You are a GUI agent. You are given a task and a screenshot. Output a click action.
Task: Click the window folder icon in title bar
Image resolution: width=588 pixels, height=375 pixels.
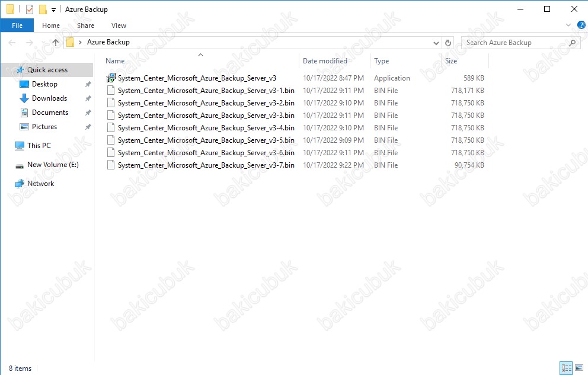11,9
